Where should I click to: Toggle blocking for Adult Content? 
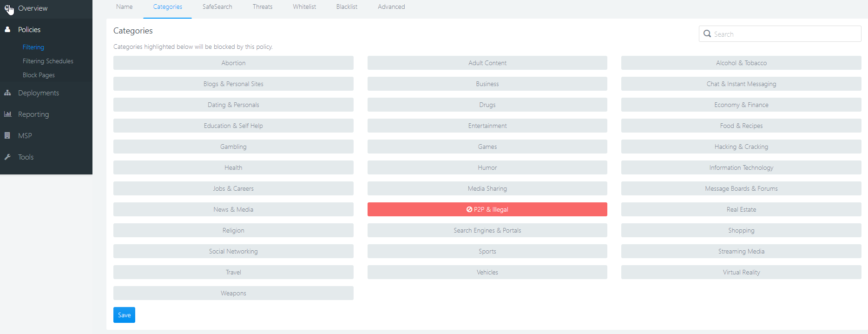tap(487, 63)
